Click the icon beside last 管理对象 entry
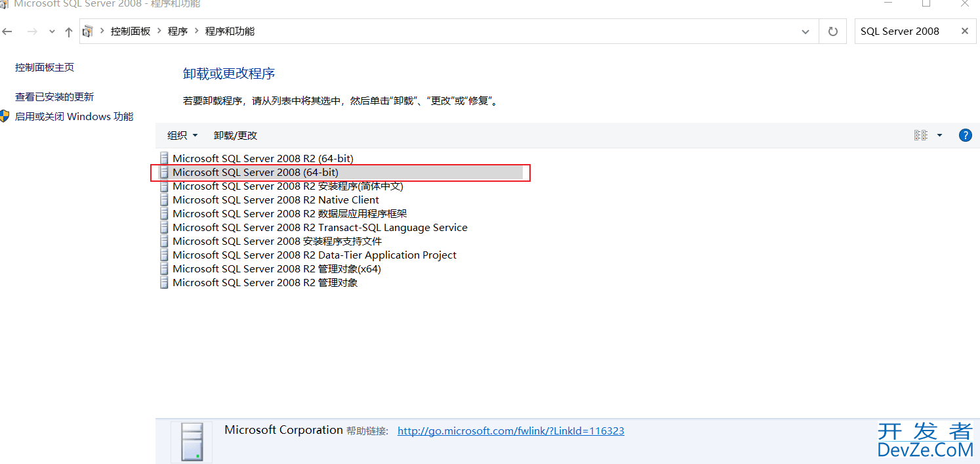This screenshot has height=464, width=980. pyautogui.click(x=164, y=282)
